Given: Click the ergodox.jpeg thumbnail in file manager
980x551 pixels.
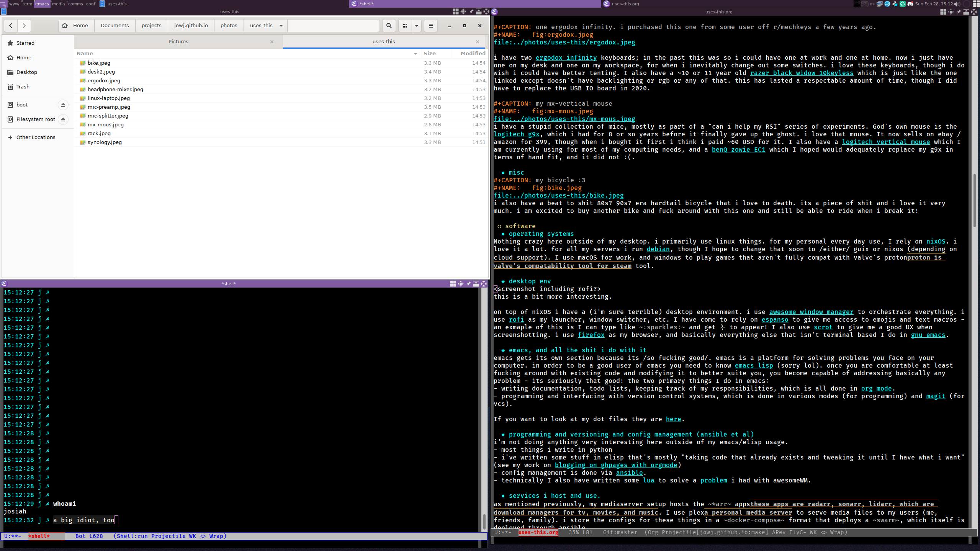Looking at the screenshot, I should pos(104,80).
